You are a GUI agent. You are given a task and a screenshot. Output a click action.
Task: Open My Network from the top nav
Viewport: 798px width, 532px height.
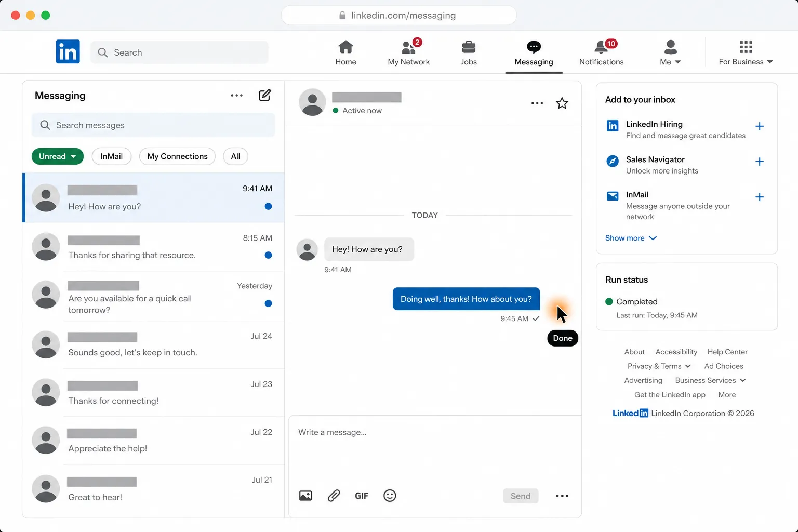[x=408, y=53]
